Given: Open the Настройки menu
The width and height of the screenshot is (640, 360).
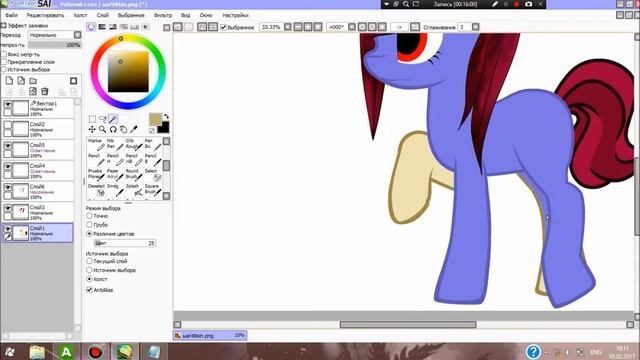Looking at the screenshot, I should (236, 15).
